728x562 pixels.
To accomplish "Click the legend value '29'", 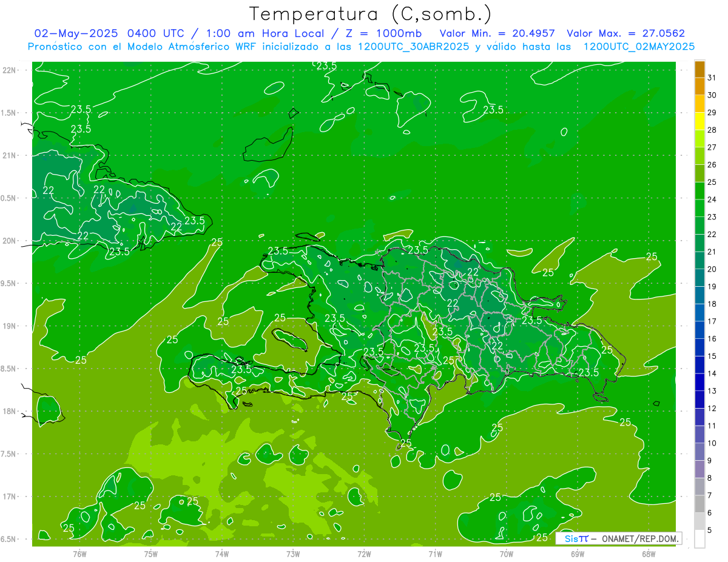I will coord(712,113).
